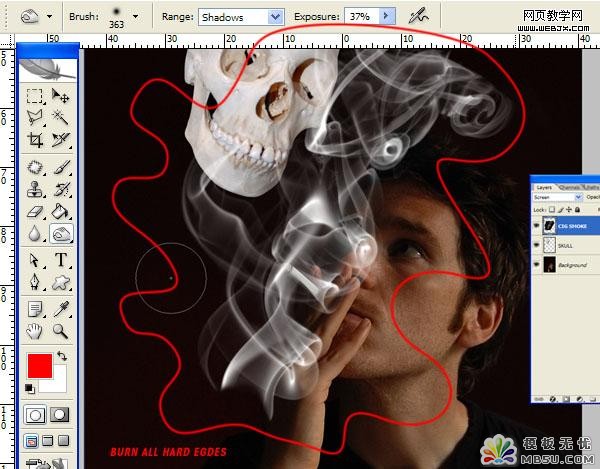Select the Patch healing tool
The width and height of the screenshot is (600, 469).
tap(34, 167)
